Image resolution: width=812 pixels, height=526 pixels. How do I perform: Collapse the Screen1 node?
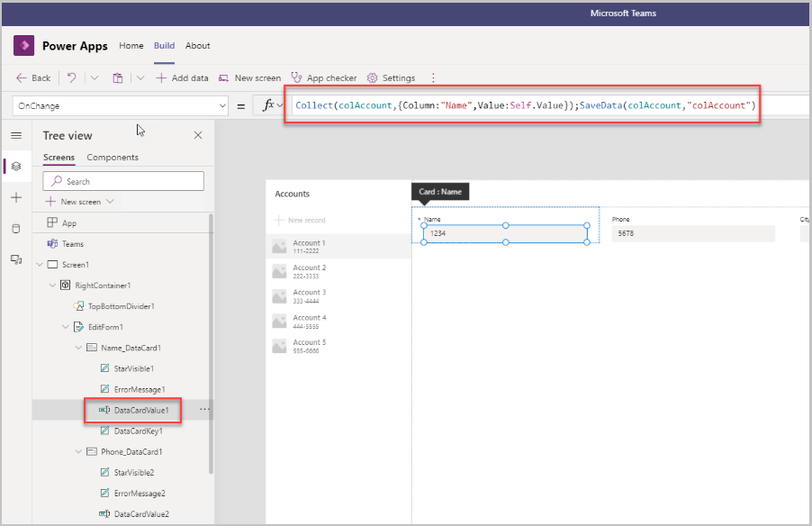pos(40,265)
